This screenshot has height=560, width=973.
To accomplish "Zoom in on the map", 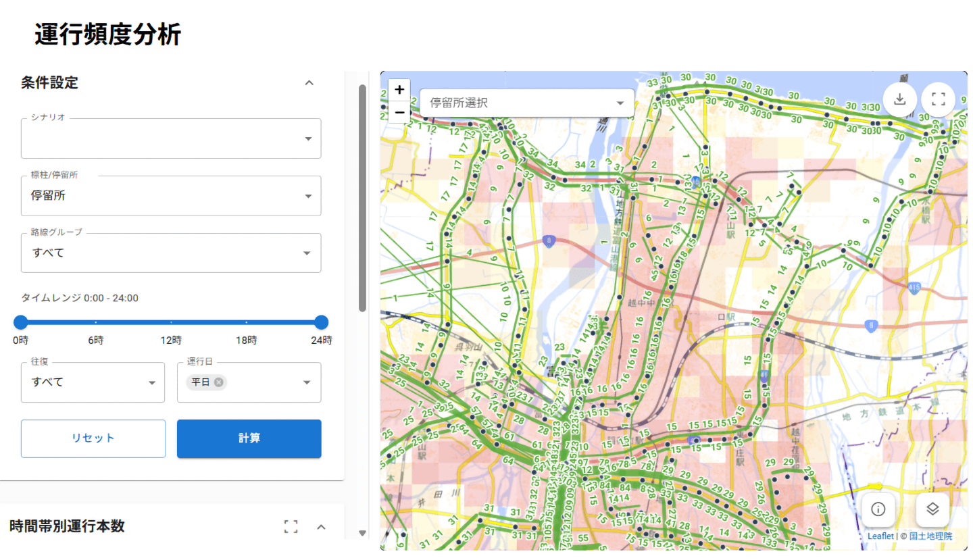I will pyautogui.click(x=399, y=90).
